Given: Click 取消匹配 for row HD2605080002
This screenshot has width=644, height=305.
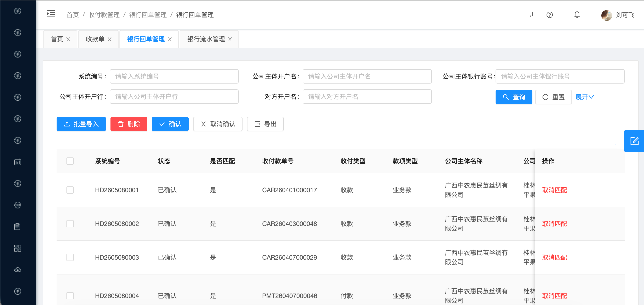Looking at the screenshot, I should [x=554, y=224].
